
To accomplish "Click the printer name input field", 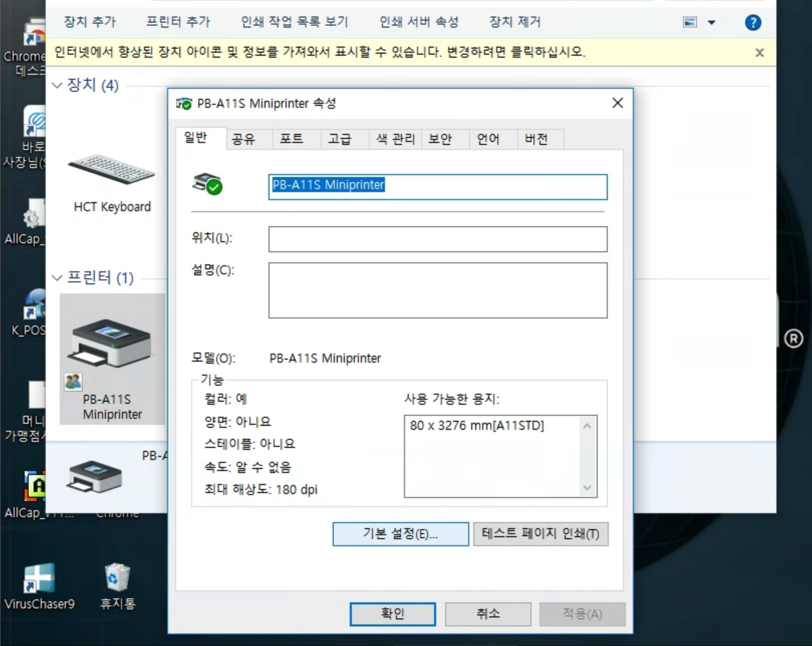I will [438, 187].
